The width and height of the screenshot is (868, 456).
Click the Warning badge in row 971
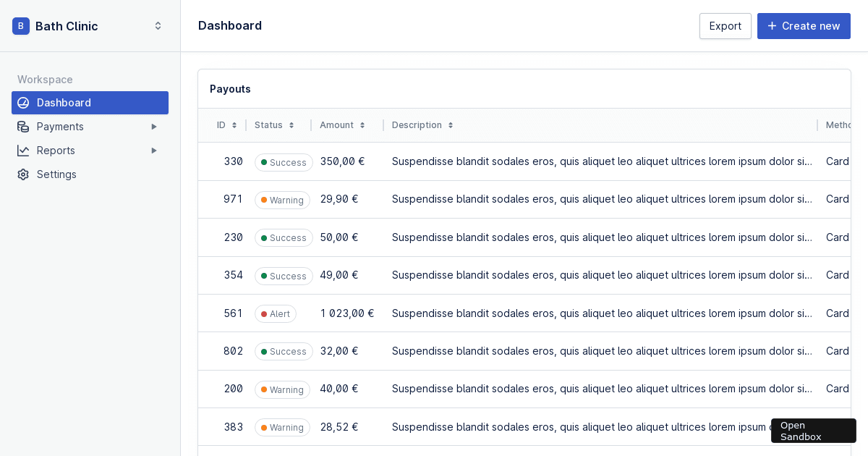tap(282, 200)
